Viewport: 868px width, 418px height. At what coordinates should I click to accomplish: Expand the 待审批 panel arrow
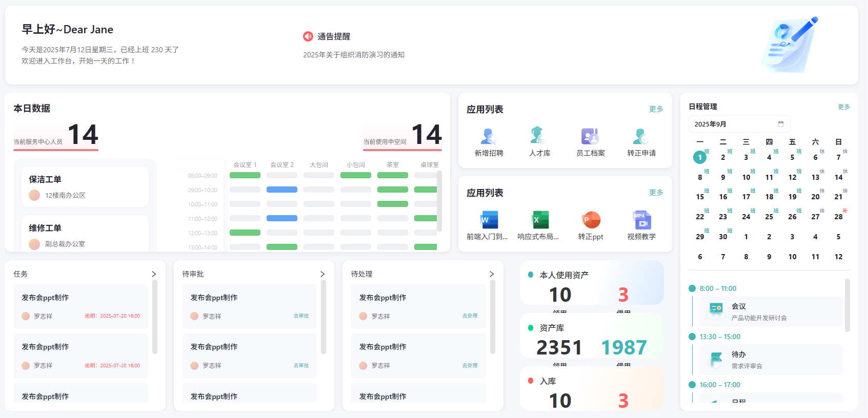click(x=322, y=274)
